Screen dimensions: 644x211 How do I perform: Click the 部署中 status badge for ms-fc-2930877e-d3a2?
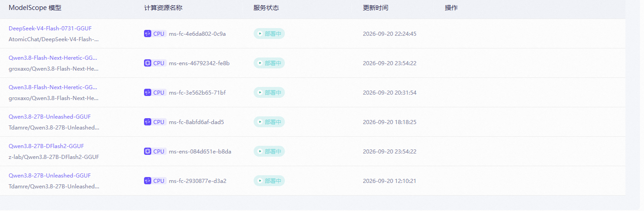tap(269, 181)
